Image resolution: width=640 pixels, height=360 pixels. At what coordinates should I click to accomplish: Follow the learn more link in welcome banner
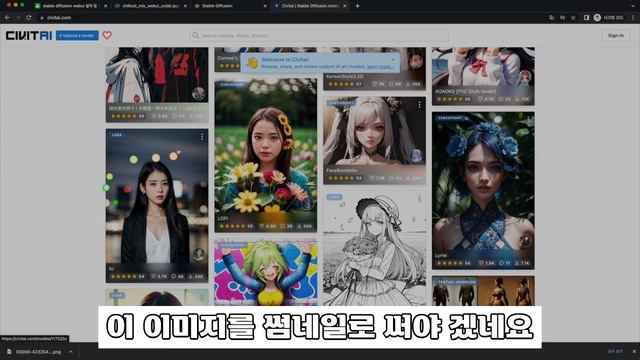coord(380,66)
